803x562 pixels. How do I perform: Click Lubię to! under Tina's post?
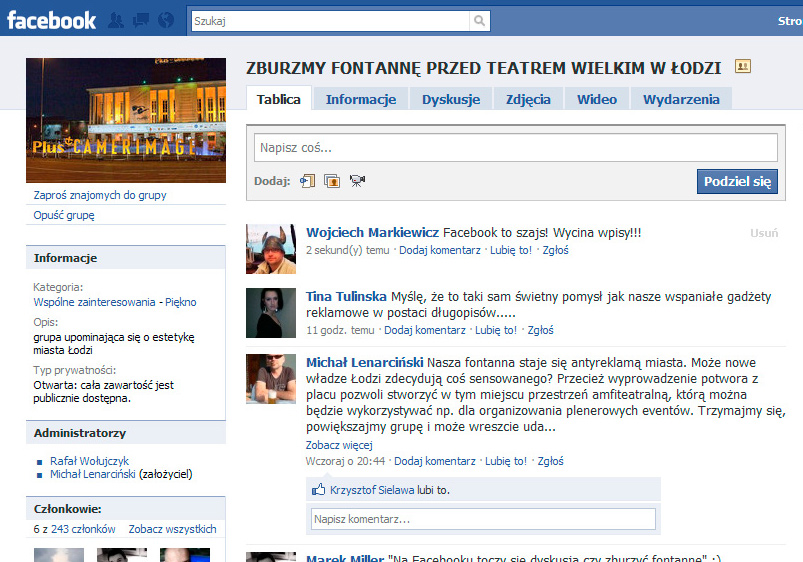tap(496, 330)
